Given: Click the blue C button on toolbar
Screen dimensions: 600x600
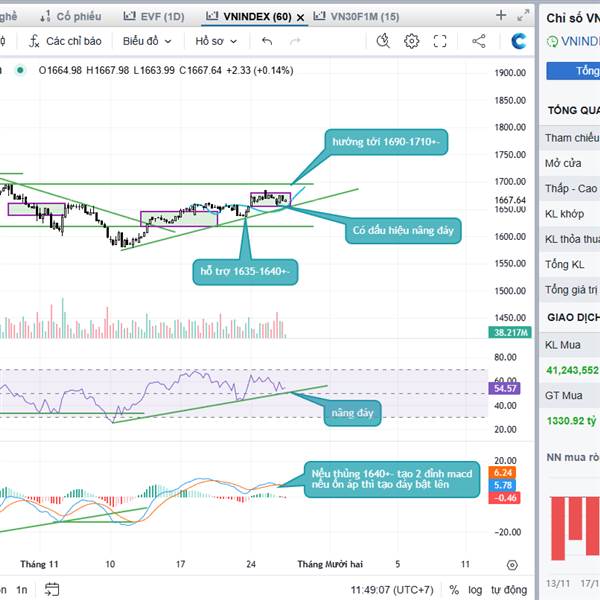Looking at the screenshot, I should pyautogui.click(x=518, y=41).
